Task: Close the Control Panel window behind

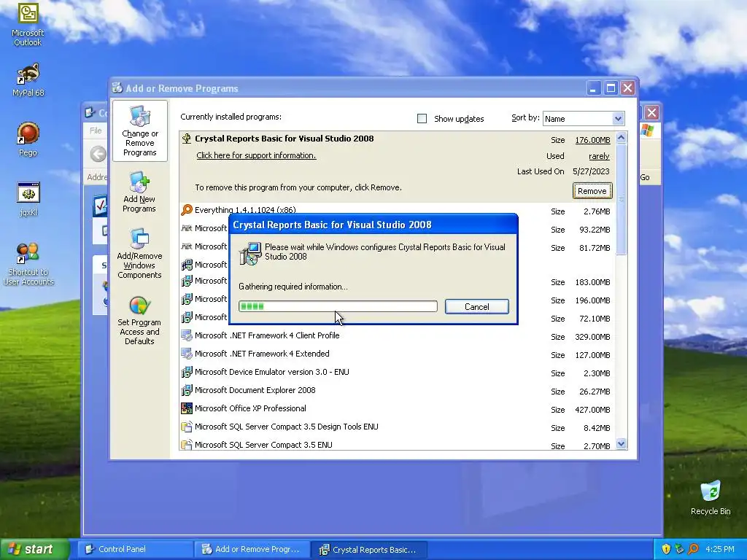Action: click(651, 113)
